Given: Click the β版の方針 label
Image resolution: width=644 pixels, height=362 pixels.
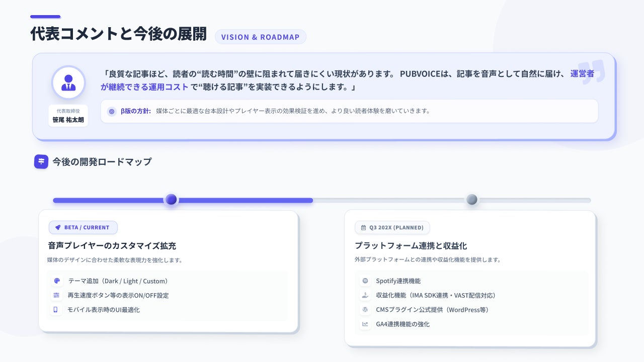Looking at the screenshot, I should (x=136, y=111).
